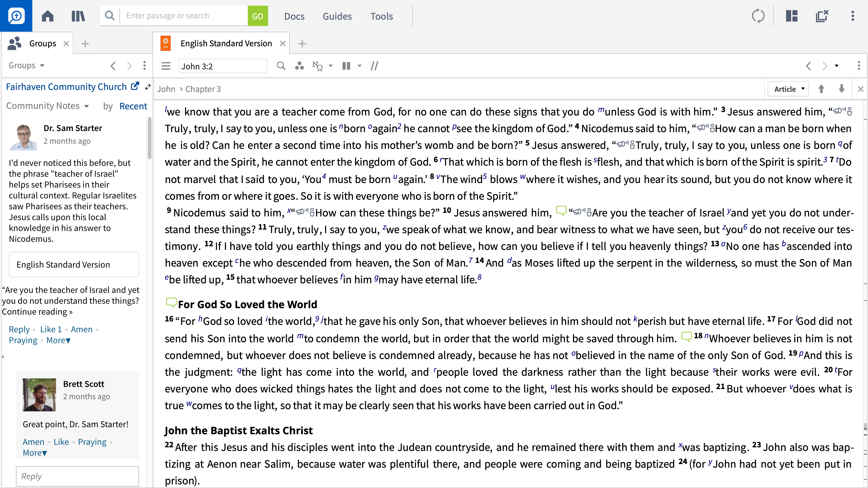Click the sync refresh icon
This screenshot has width=868, height=488.
coord(758,16)
